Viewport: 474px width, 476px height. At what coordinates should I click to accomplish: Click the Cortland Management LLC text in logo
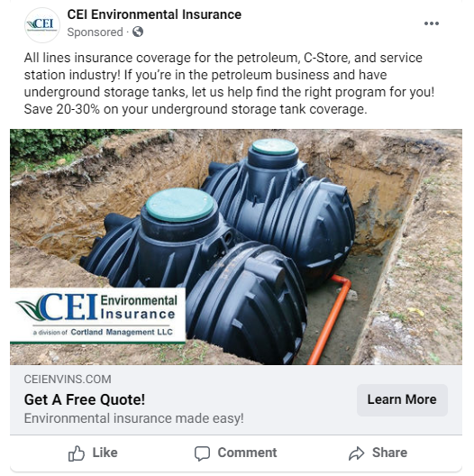point(122,332)
